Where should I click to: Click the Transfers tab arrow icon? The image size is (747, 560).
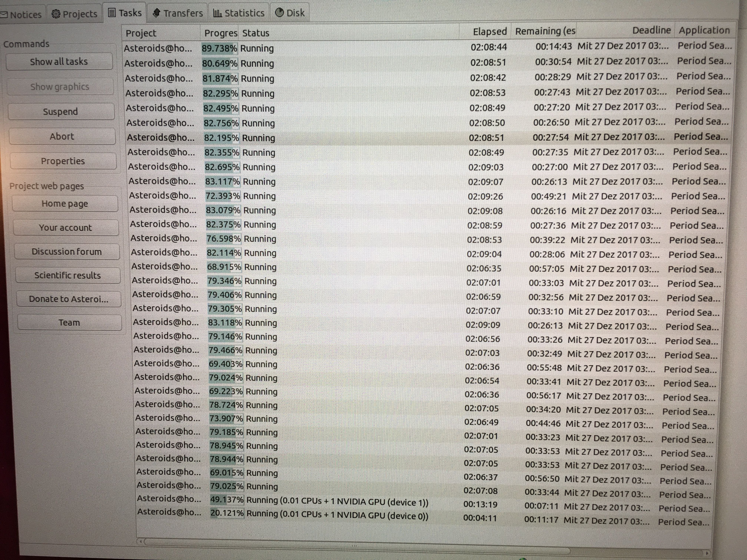(x=156, y=13)
